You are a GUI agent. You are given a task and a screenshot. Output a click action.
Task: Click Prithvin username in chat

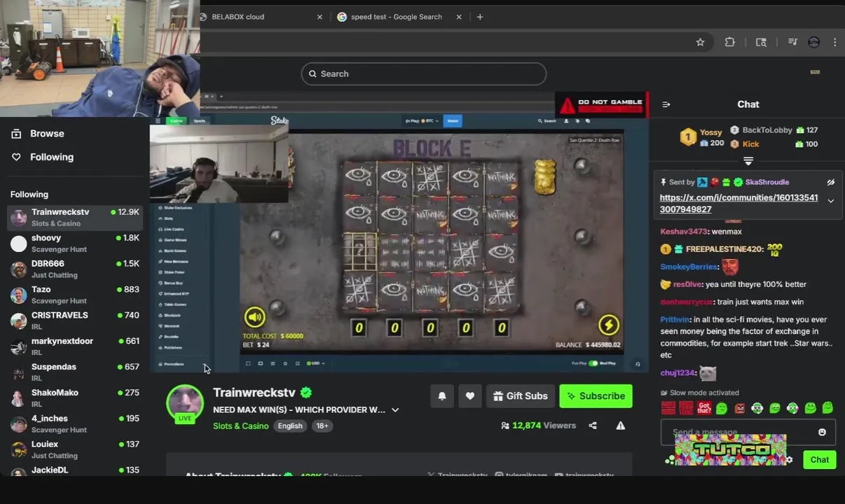(675, 320)
